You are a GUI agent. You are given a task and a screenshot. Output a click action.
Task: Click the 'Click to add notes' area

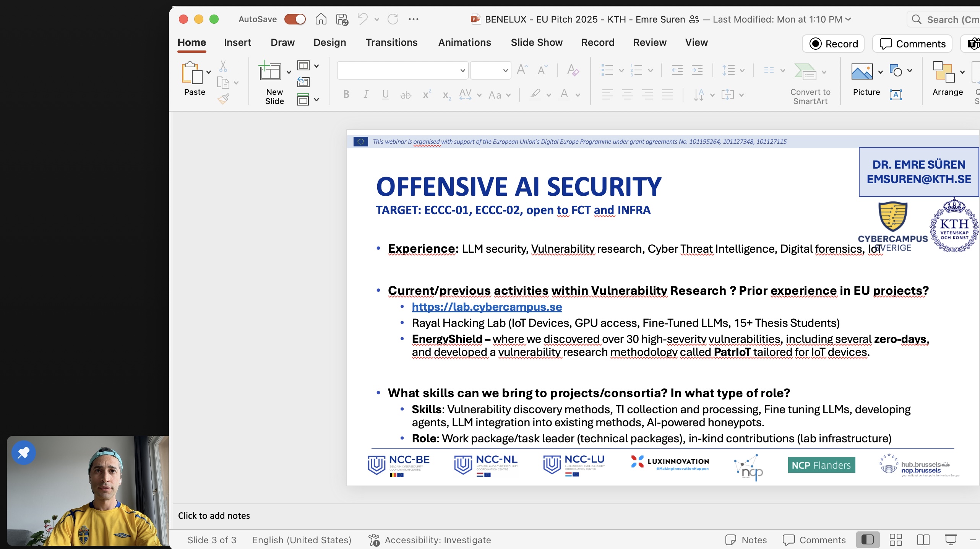[x=214, y=516]
